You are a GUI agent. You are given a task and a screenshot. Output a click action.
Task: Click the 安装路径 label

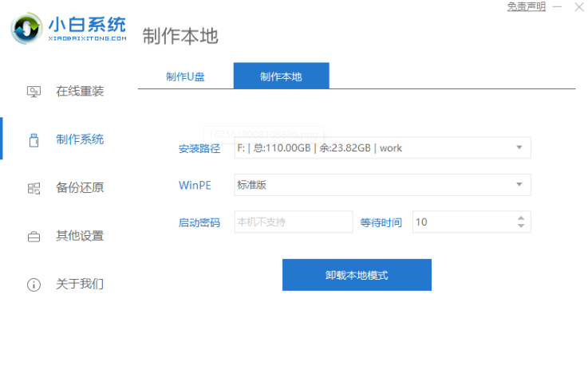click(199, 149)
